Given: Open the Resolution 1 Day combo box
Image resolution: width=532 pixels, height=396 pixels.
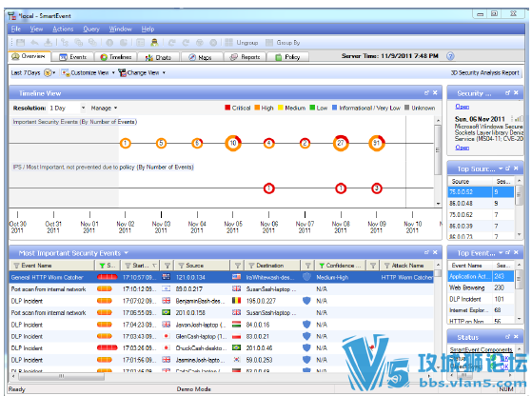Looking at the screenshot, I should pyautogui.click(x=68, y=109).
